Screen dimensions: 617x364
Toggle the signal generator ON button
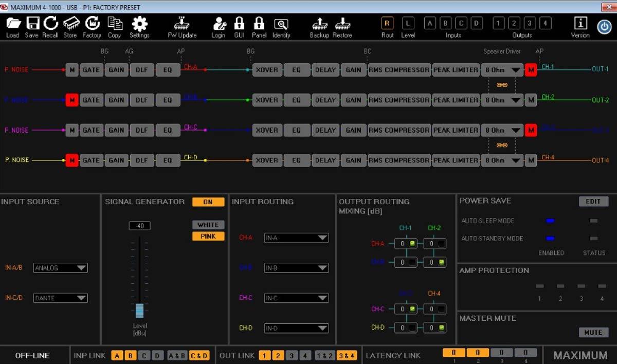click(x=208, y=202)
